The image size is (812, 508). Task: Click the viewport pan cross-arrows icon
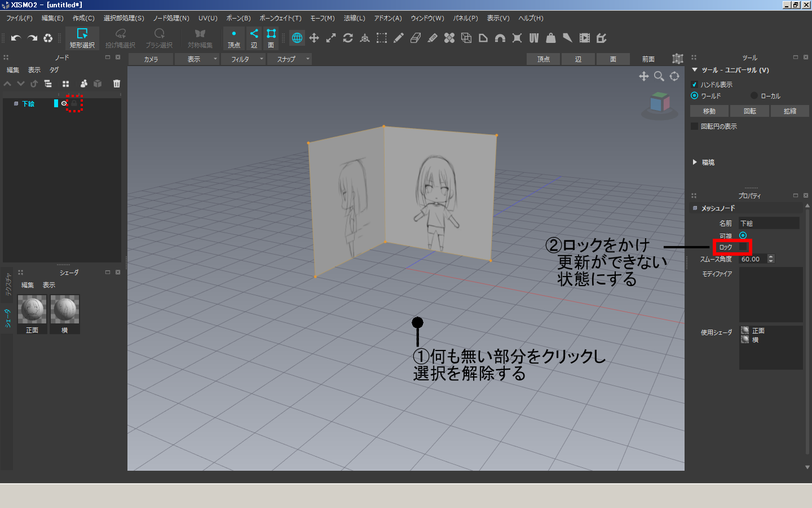coord(643,76)
